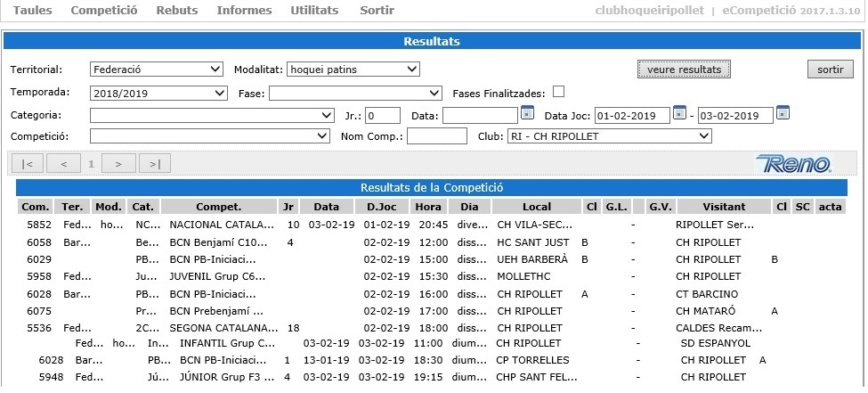Select the CALDES Recam... visitor cell

point(719,328)
